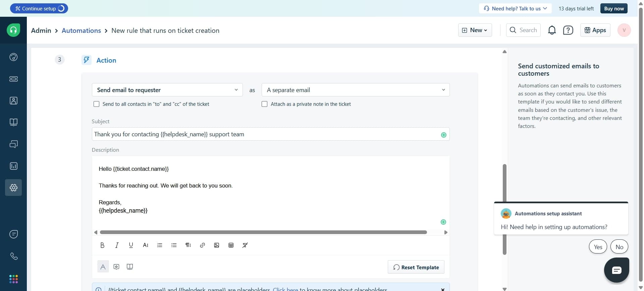This screenshot has height=291, width=644.
Task: Open the phone sidebar icon
Action: tap(13, 256)
